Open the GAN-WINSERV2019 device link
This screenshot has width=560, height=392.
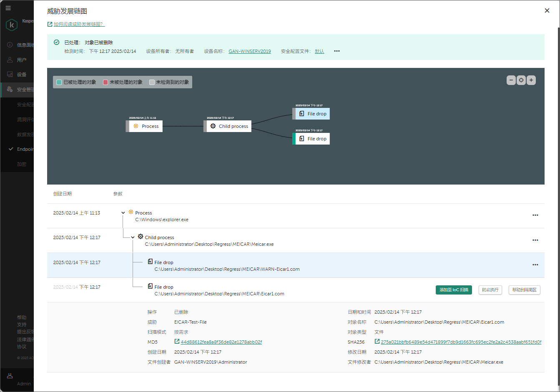click(x=249, y=51)
